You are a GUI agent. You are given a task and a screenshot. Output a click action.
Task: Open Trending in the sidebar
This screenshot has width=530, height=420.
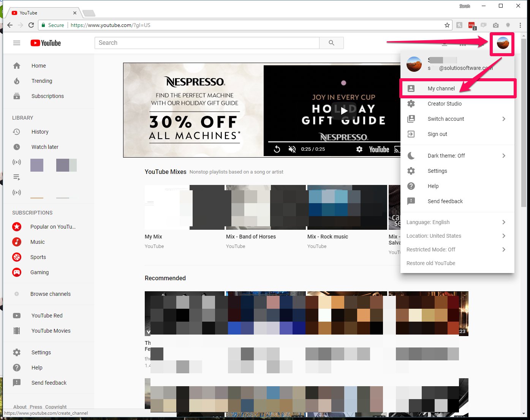(x=48, y=81)
